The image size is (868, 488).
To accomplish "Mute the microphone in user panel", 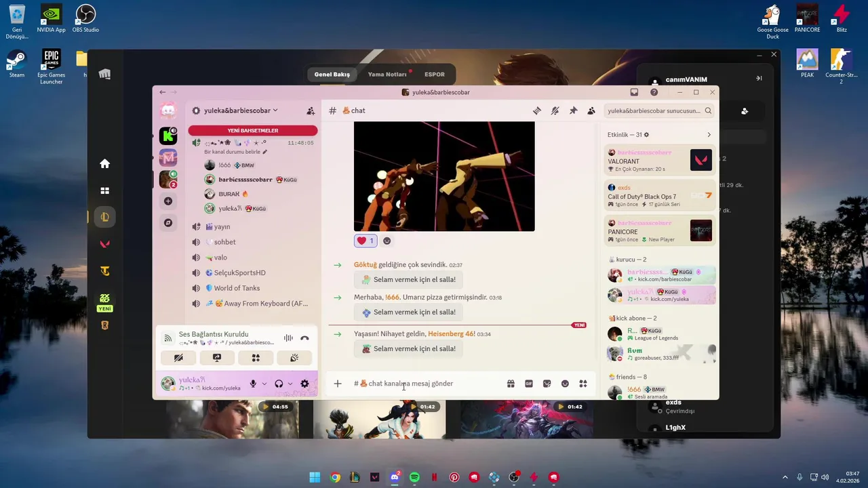I will coord(253,384).
